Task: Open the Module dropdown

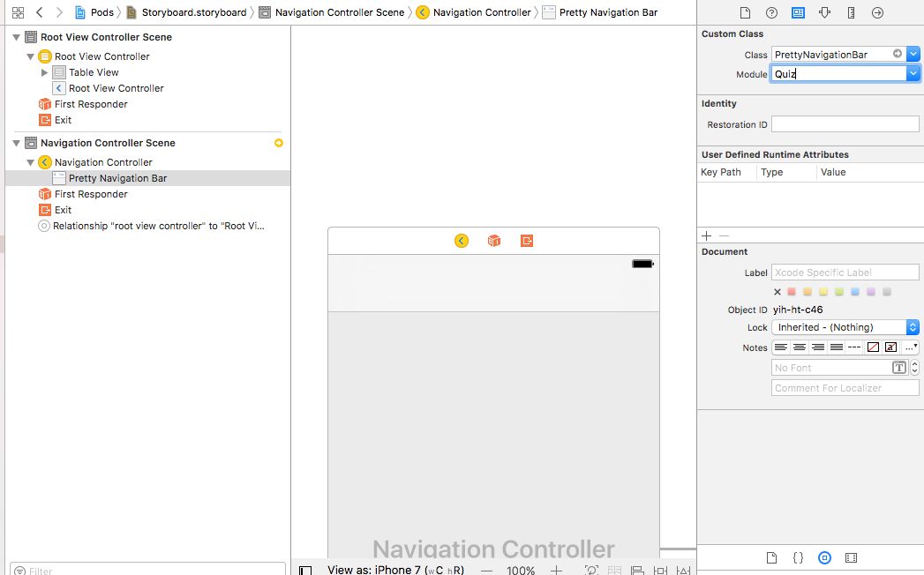Action: tap(913, 74)
